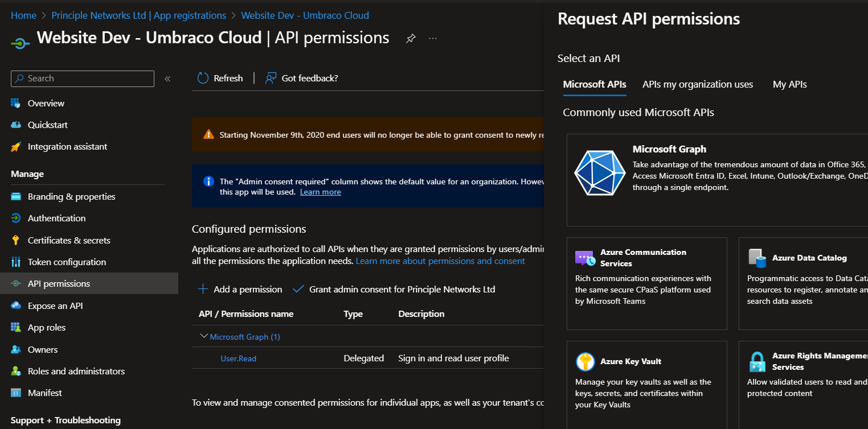
Task: Open Principle Networks Ltd App registrations breadcrumb
Action: coord(138,15)
